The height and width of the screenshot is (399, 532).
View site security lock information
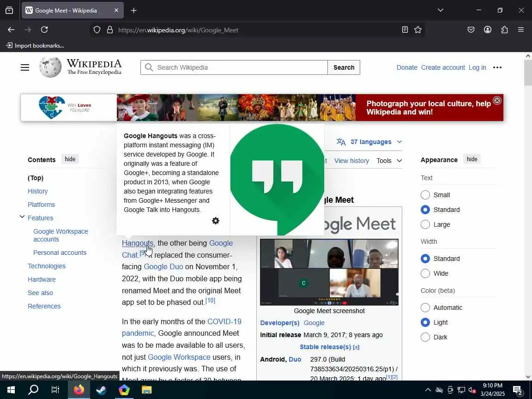click(x=109, y=30)
